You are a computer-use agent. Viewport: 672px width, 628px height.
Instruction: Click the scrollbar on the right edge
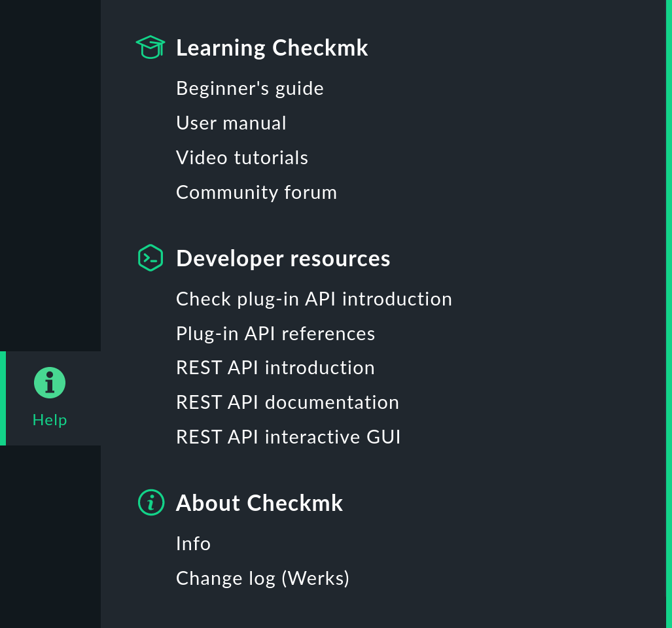point(667,314)
